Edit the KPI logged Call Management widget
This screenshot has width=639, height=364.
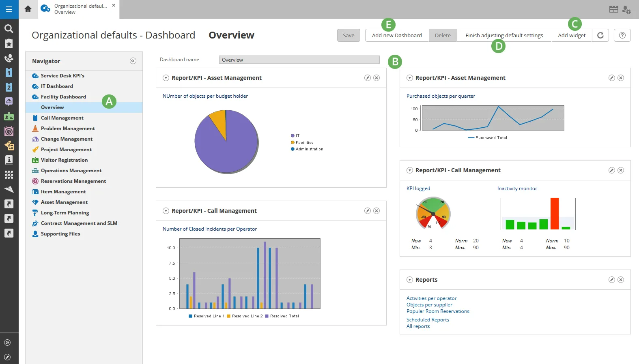612,170
